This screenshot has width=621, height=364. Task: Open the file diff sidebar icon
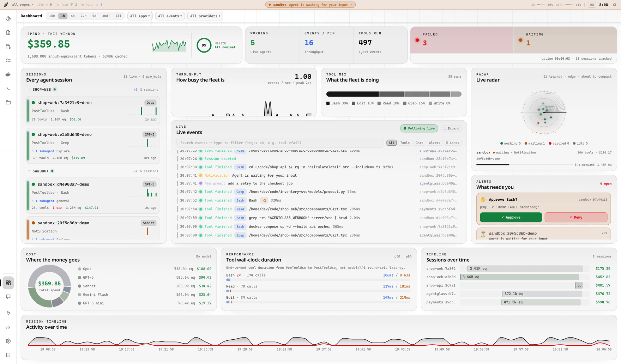[x=8, y=33]
